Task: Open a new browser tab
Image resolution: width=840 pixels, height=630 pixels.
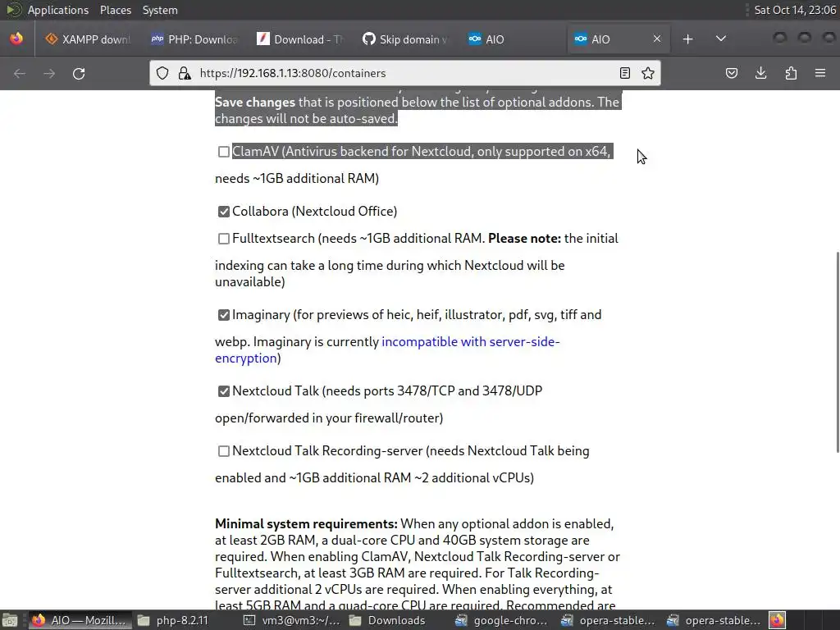Action: point(688,39)
